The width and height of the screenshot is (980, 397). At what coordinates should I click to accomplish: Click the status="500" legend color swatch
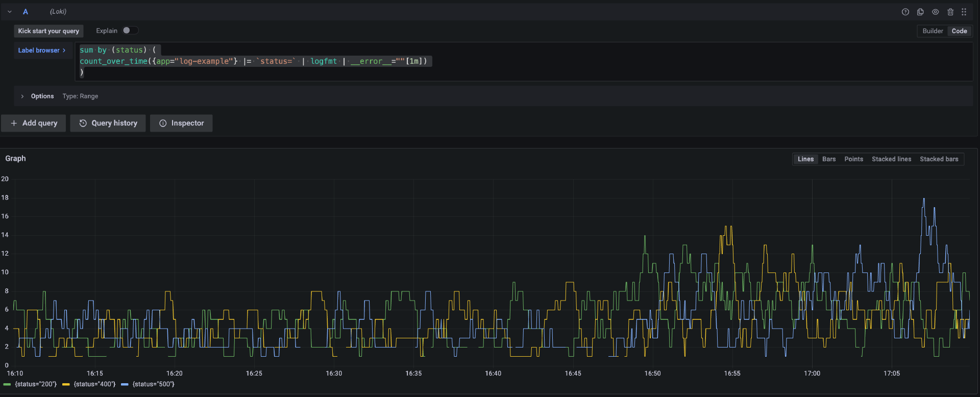(x=125, y=384)
